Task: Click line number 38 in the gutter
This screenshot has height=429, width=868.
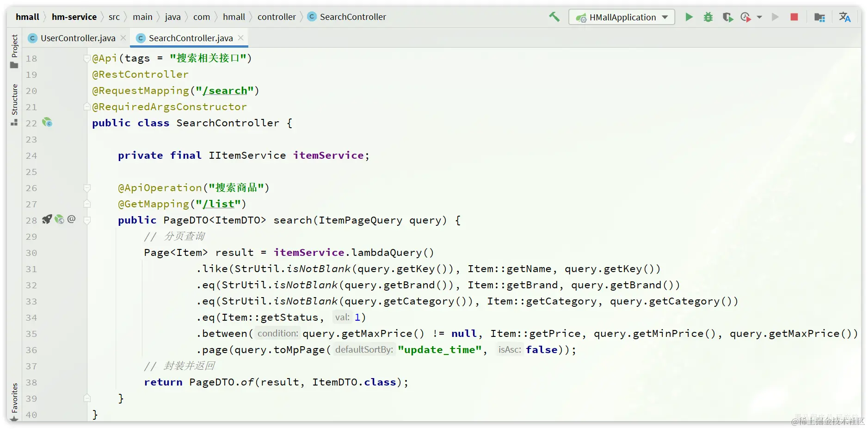Action: coord(31,383)
